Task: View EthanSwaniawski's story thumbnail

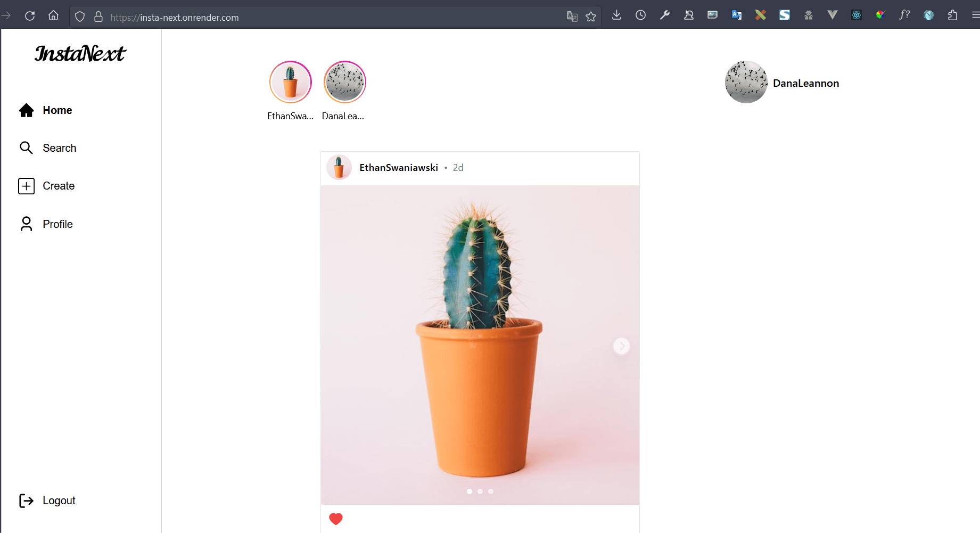Action: point(290,81)
